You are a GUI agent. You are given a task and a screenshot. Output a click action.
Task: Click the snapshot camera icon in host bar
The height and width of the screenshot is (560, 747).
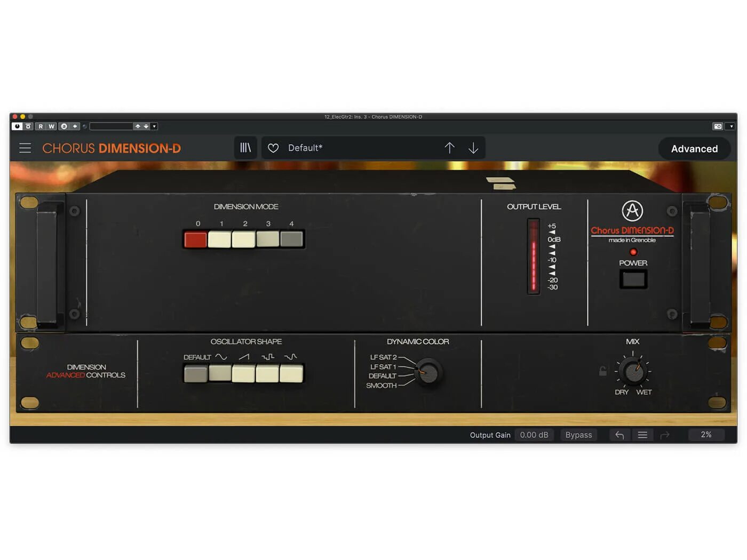click(718, 126)
